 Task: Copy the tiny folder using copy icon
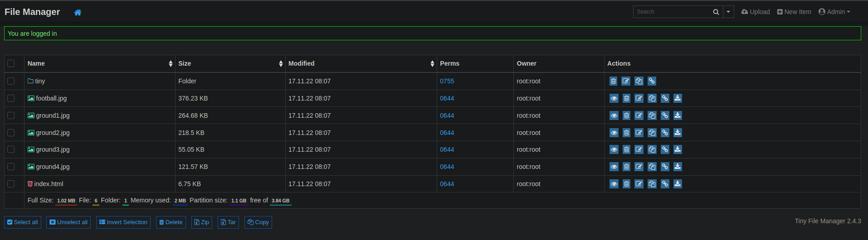point(639,81)
